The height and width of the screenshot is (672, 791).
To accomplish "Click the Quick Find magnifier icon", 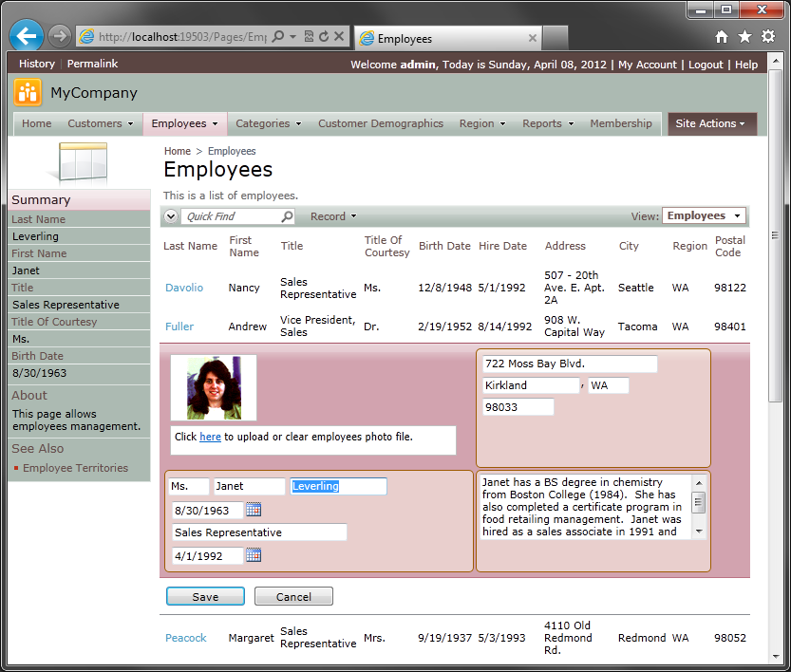I will click(287, 216).
